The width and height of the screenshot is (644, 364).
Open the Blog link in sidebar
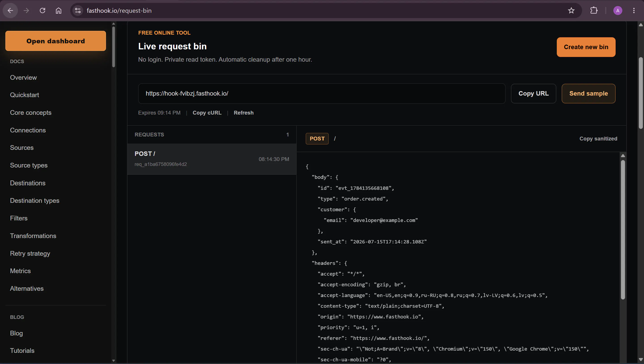point(16,333)
